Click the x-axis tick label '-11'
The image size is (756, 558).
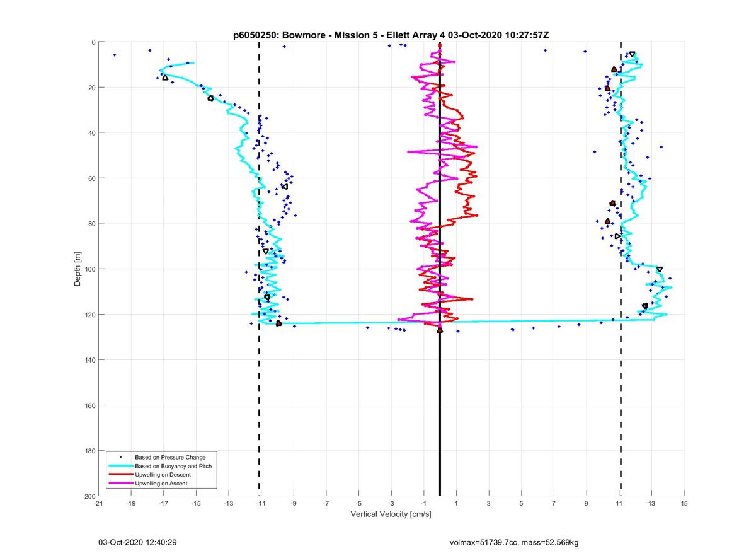tap(261, 504)
